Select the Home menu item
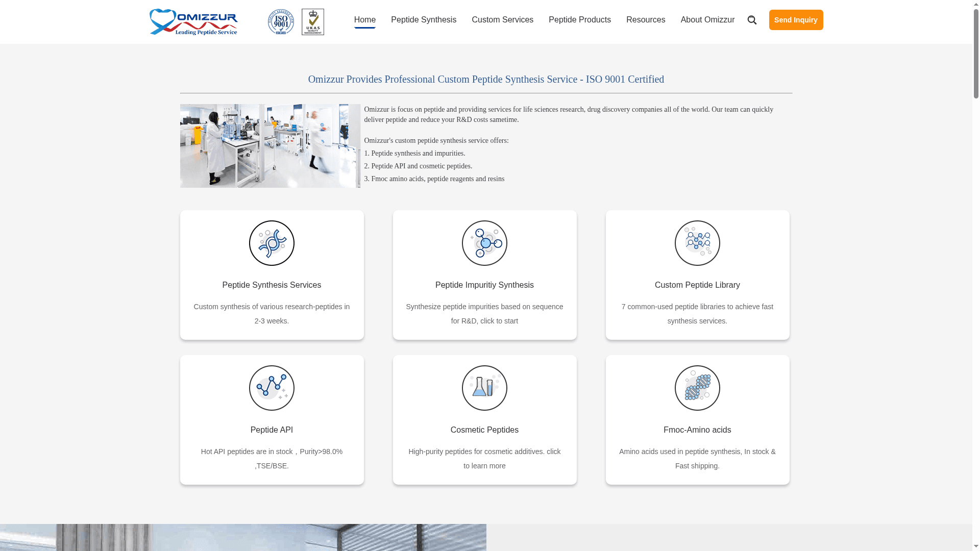The height and width of the screenshot is (551, 980). (364, 19)
